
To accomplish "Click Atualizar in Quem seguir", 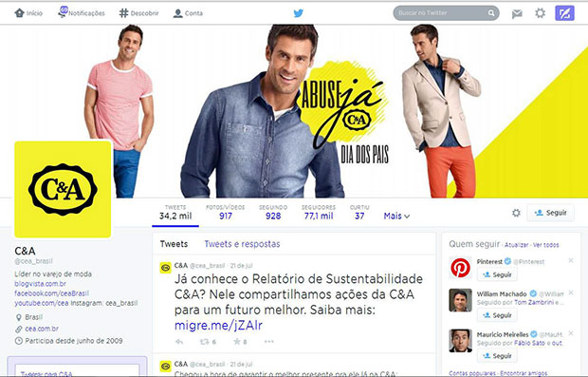I will click(x=516, y=245).
